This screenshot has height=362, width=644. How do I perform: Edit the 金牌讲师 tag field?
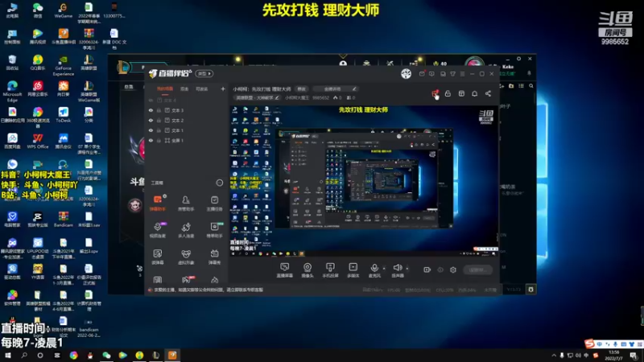click(336, 88)
